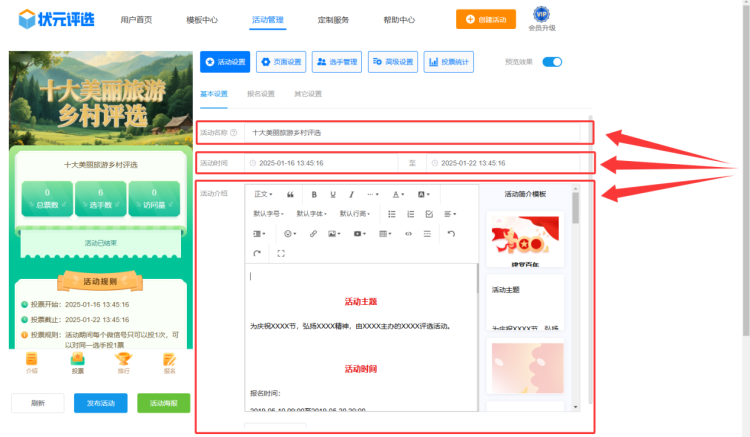
Task: Apply italic formatting in the editor
Action: tap(351, 194)
